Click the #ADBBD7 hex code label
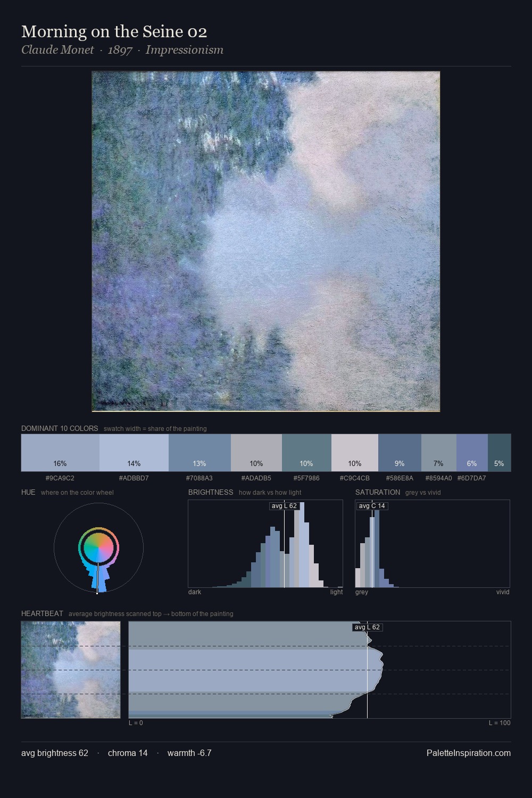 coord(134,478)
